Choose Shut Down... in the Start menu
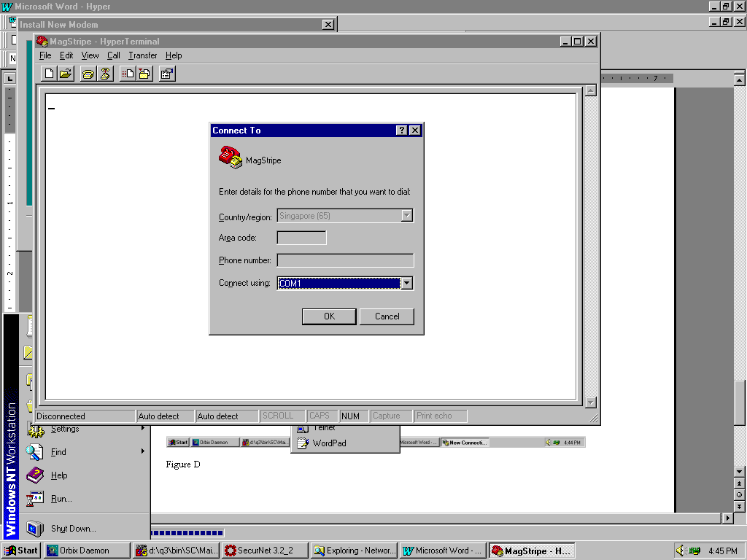This screenshot has width=747, height=560. (x=74, y=529)
